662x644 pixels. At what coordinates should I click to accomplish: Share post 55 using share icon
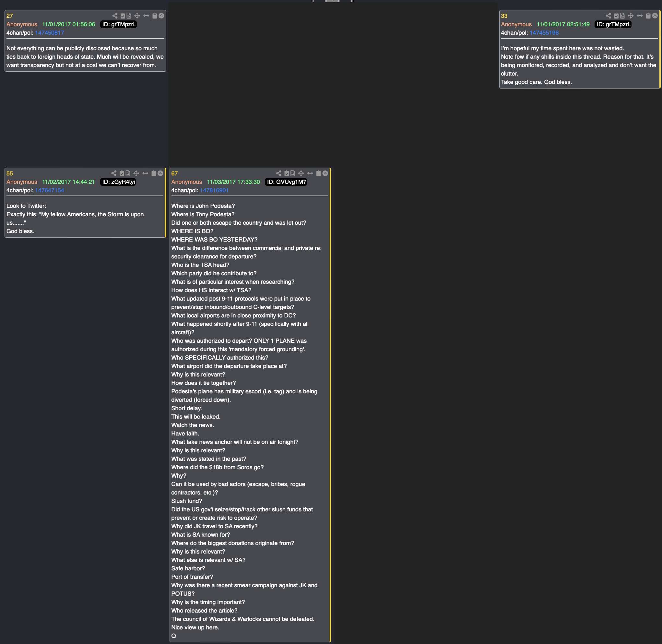[114, 173]
